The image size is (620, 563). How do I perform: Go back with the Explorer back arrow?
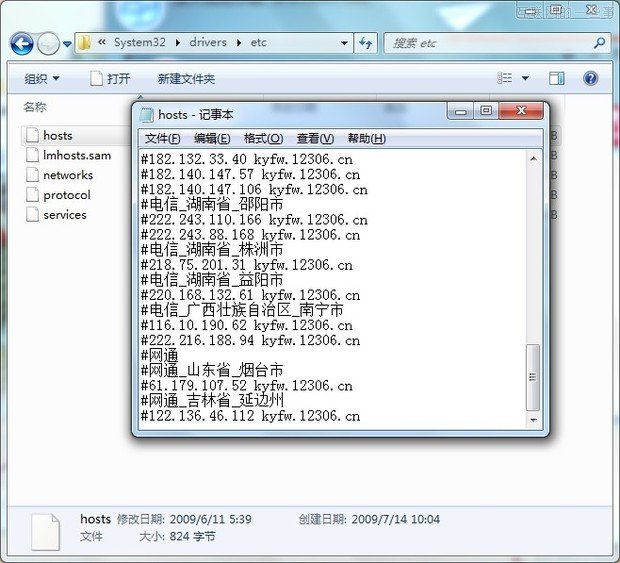click(22, 43)
